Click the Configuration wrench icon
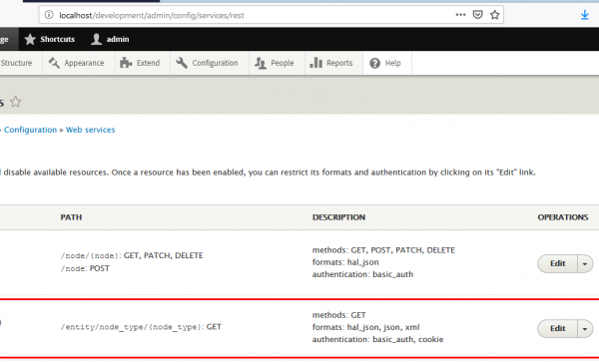The height and width of the screenshot is (364, 599). pos(182,63)
